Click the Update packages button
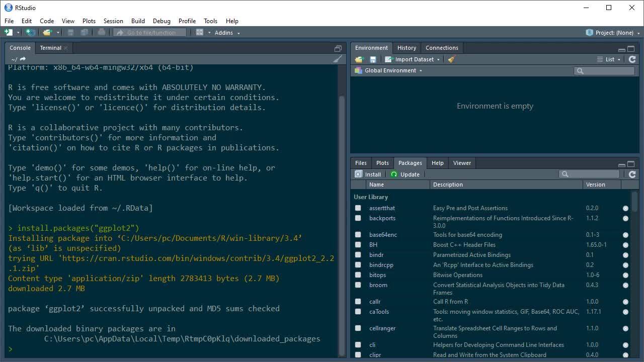644x362 pixels. tap(405, 174)
